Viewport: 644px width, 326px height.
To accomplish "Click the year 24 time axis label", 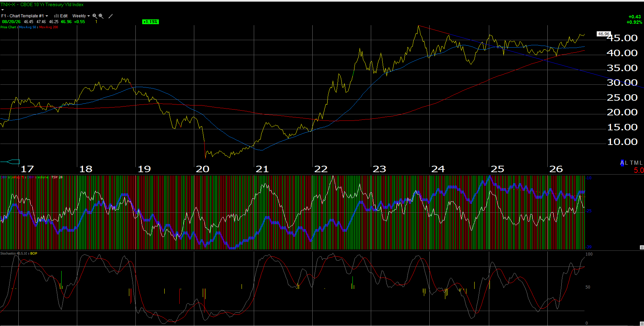I will coord(438,169).
